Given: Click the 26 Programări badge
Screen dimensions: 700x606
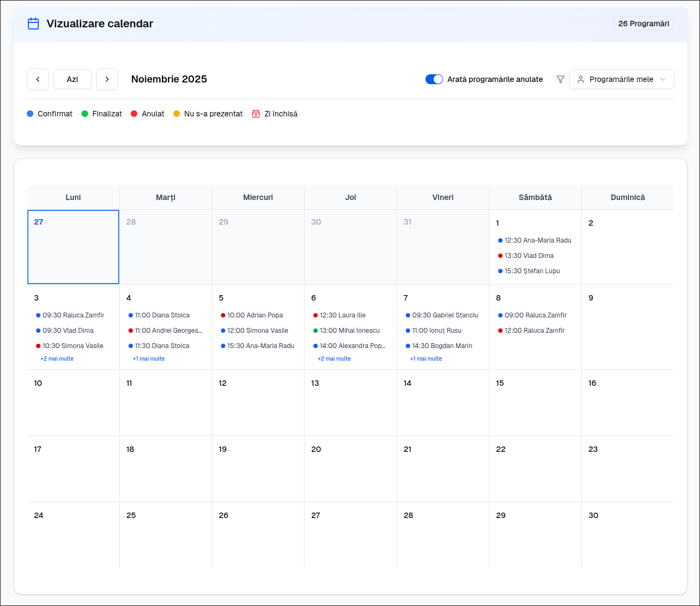Looking at the screenshot, I should click(x=643, y=23).
